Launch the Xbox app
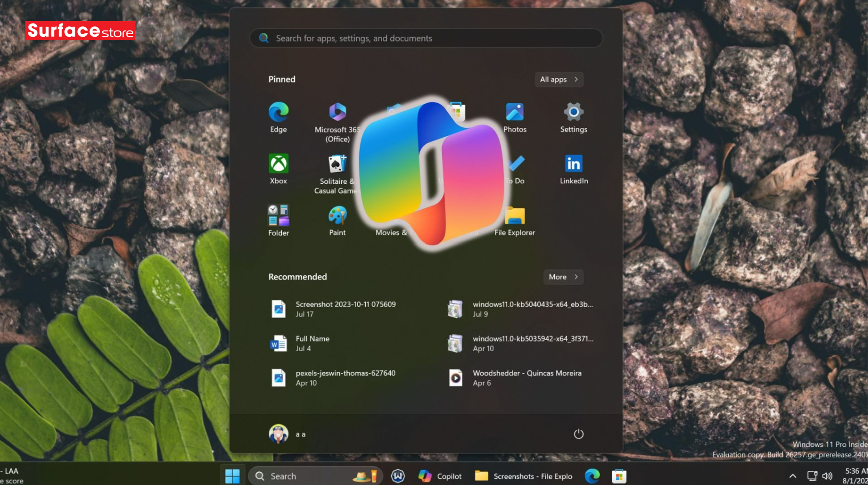Screen dimensions: 868x485 pos(278,166)
